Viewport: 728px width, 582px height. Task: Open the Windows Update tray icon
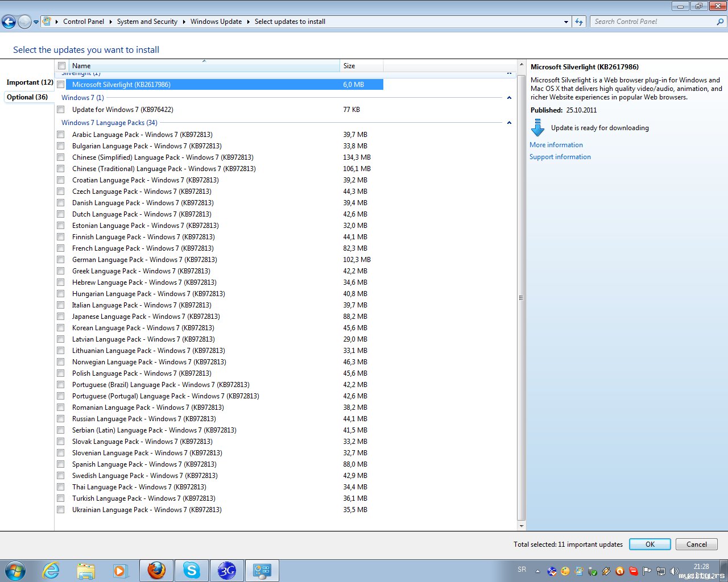pyautogui.click(x=579, y=571)
